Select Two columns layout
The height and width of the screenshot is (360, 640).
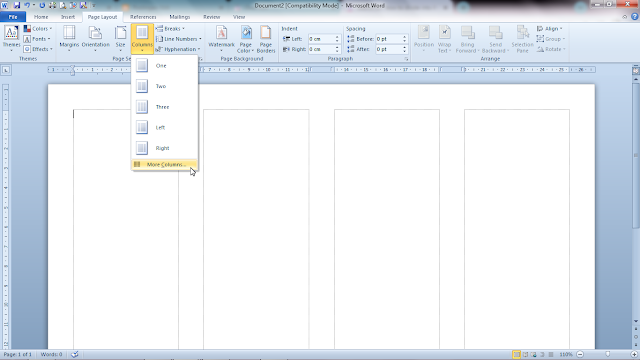coord(164,86)
